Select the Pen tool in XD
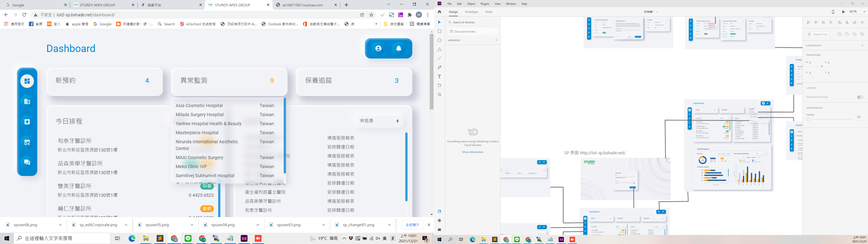868x244 pixels. click(439, 67)
